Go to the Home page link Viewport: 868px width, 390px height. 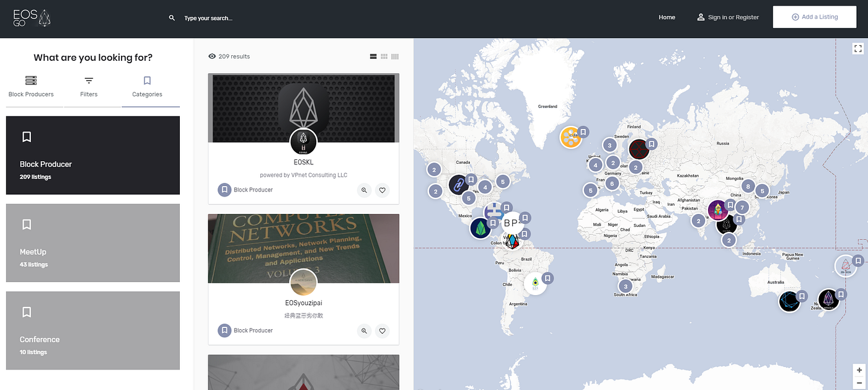tap(666, 17)
